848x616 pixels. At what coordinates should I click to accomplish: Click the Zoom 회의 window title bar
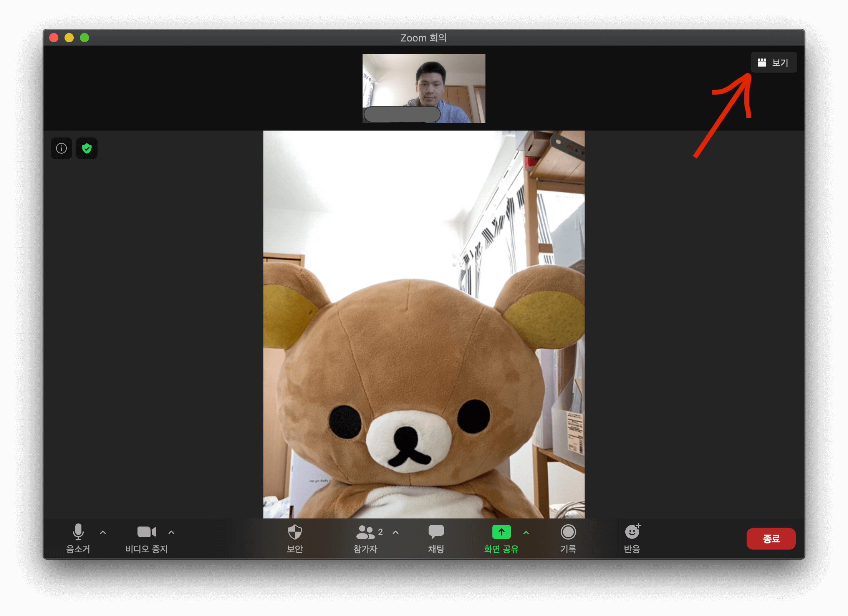[x=423, y=38]
